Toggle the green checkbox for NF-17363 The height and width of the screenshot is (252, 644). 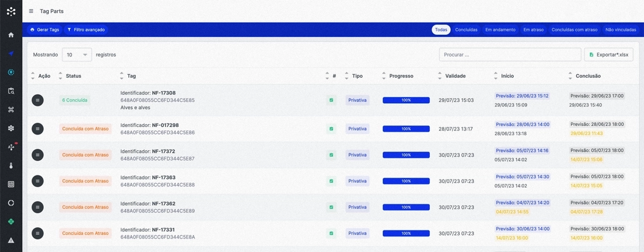331,181
